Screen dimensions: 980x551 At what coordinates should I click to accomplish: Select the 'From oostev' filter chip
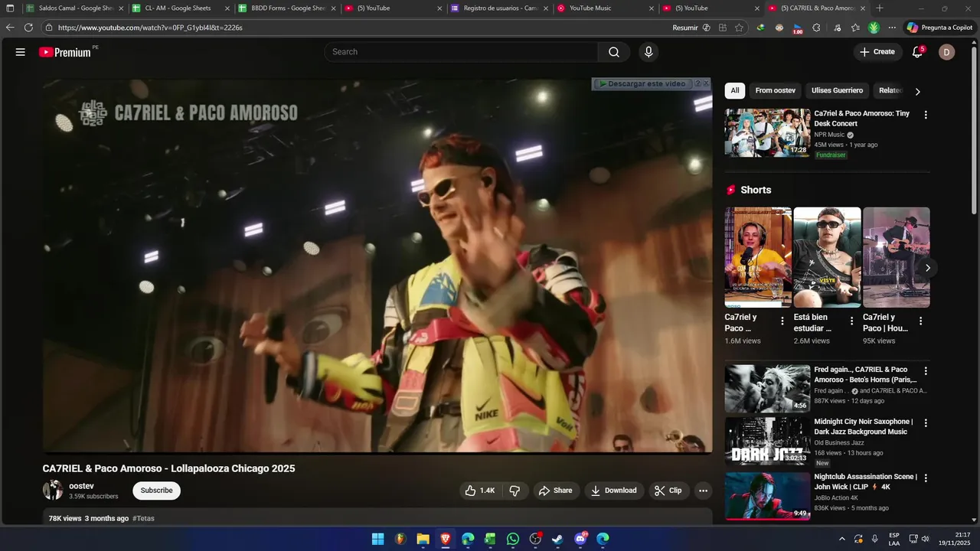click(775, 90)
